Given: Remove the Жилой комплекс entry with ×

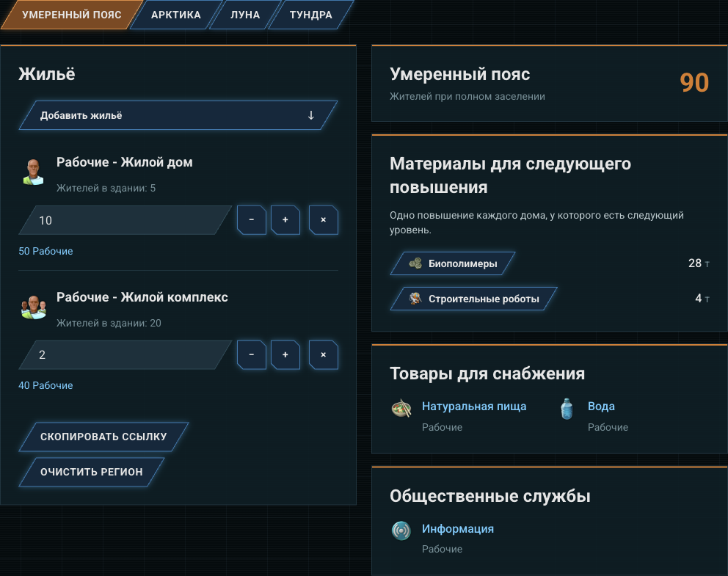Looking at the screenshot, I should point(323,354).
